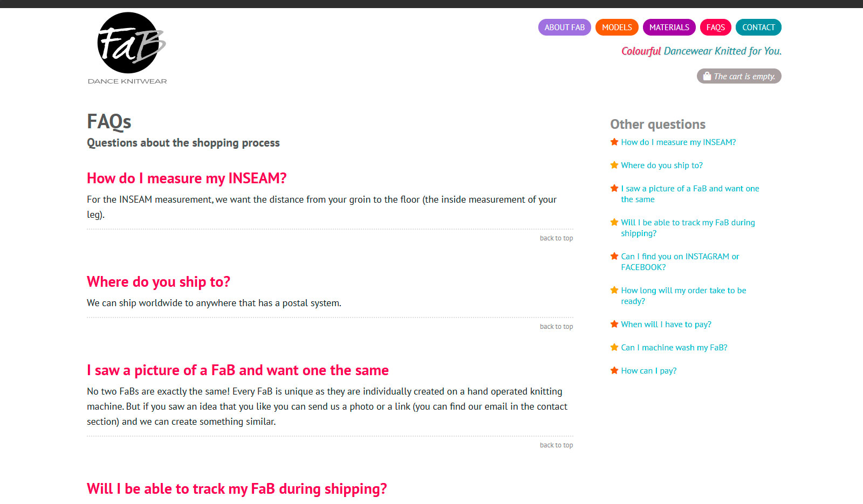Select the FAQs navigation button
This screenshot has width=863, height=504.
point(715,27)
